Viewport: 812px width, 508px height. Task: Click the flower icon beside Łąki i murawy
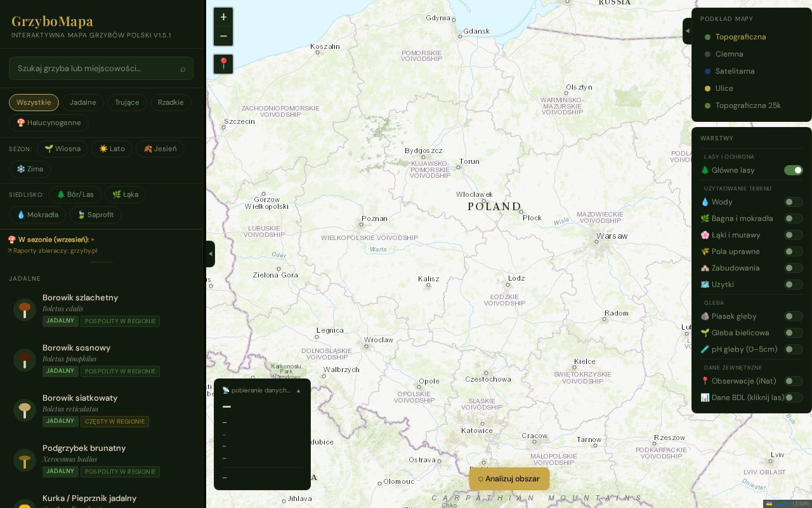tap(705, 235)
